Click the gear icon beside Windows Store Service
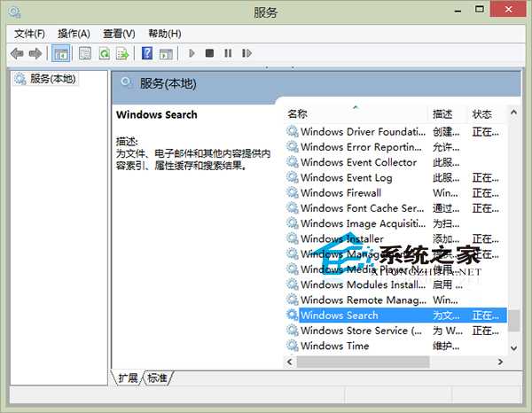Image resolution: width=532 pixels, height=413 pixels. click(x=292, y=330)
